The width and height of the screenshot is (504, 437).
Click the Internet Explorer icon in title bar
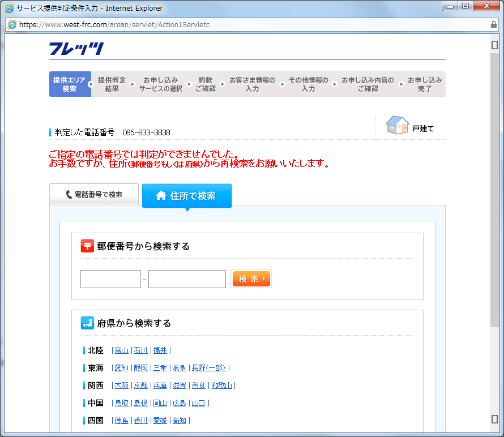[9, 8]
